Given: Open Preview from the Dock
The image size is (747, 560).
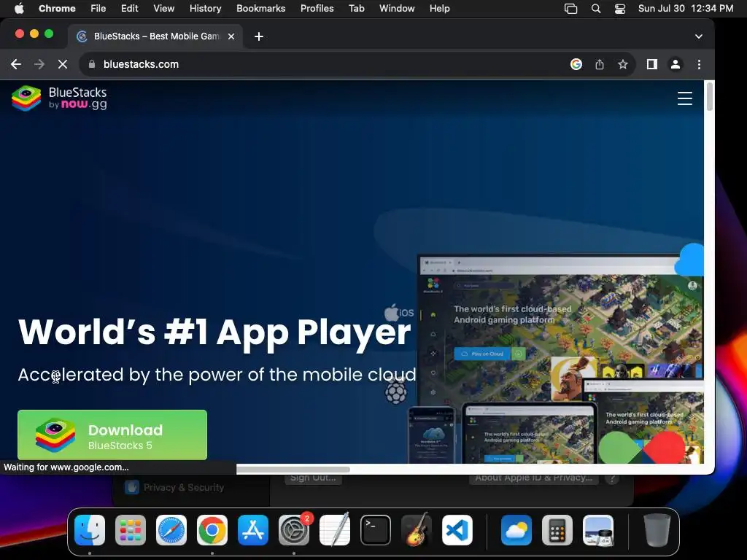Looking at the screenshot, I should [598, 530].
